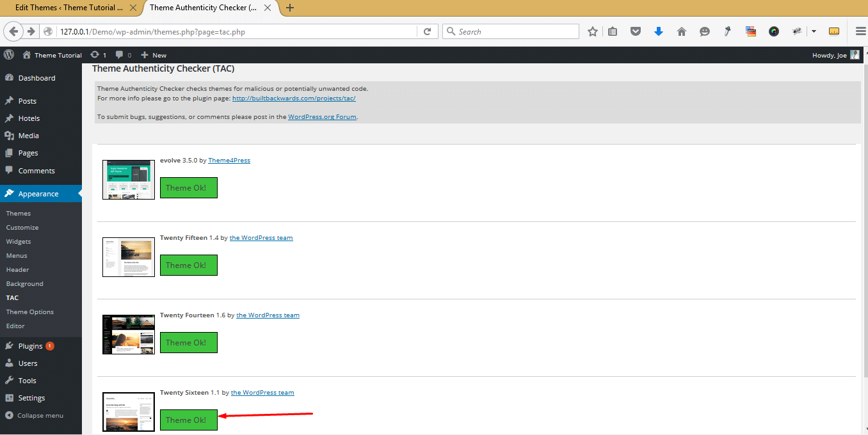
Task: Open the builtbackwards.com plugin page link
Action: pos(294,99)
